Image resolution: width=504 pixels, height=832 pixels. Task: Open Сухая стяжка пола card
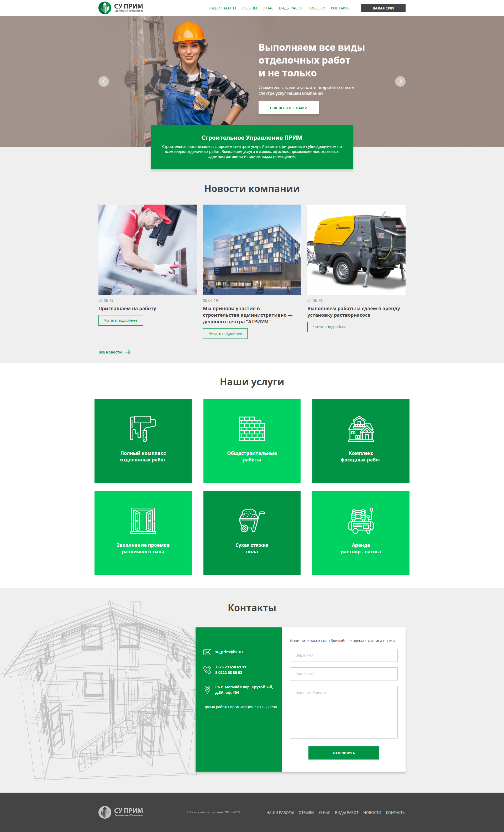pos(252,533)
